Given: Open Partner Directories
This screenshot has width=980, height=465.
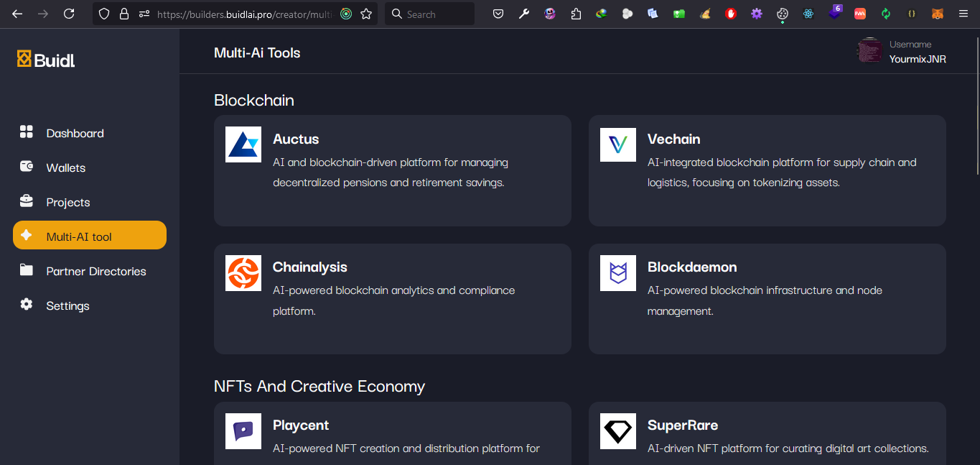Looking at the screenshot, I should (x=95, y=271).
